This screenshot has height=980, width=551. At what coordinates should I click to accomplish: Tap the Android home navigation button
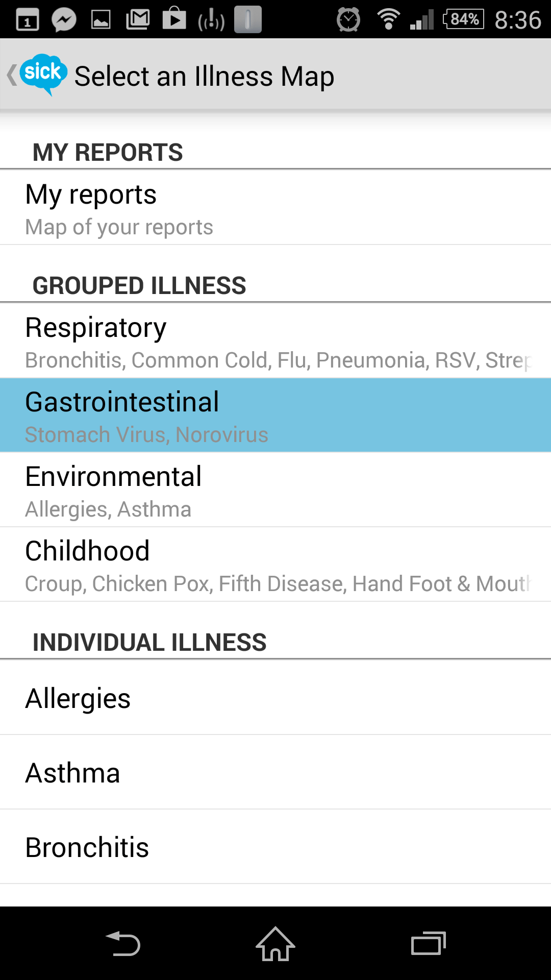point(275,943)
